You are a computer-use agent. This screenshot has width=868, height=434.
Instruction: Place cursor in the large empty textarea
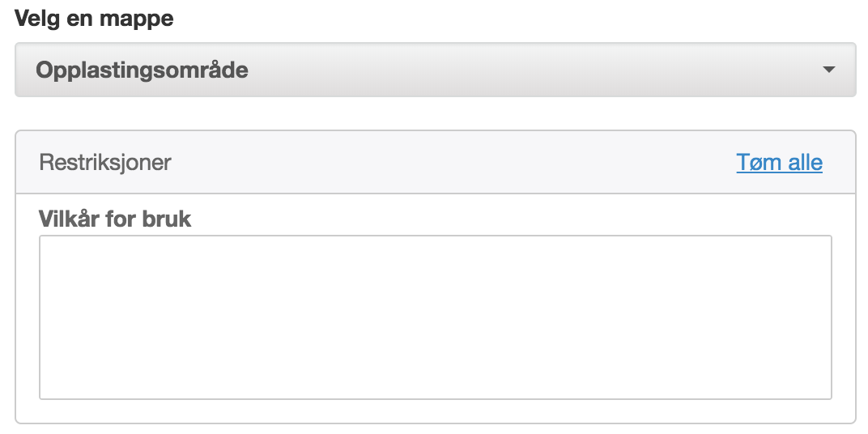435,317
